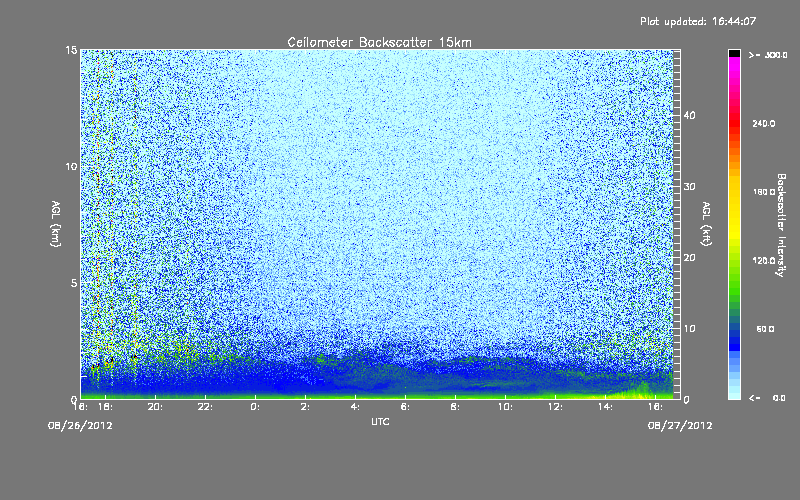This screenshot has height=500, width=800.
Task: Click the "Plot updated: 16:44:07" timestamp
Action: (x=698, y=21)
